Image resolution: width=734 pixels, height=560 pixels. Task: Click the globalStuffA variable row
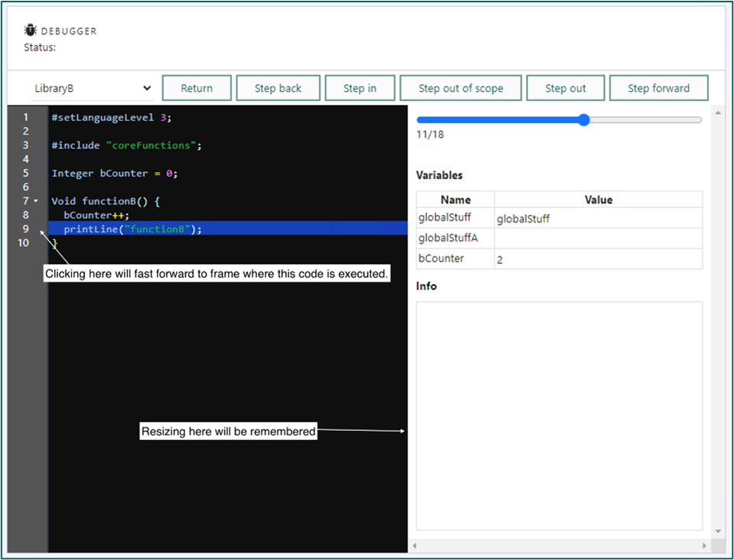[559, 238]
